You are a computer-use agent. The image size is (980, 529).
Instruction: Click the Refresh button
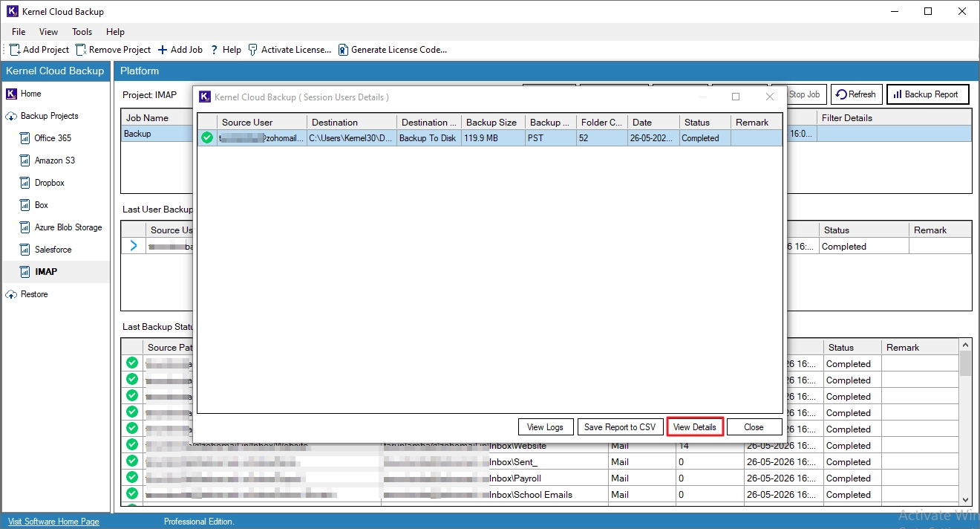pyautogui.click(x=856, y=94)
